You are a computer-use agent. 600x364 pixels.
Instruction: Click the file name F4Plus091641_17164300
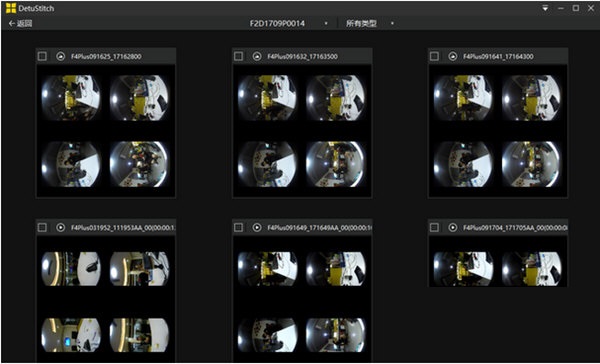click(x=498, y=57)
